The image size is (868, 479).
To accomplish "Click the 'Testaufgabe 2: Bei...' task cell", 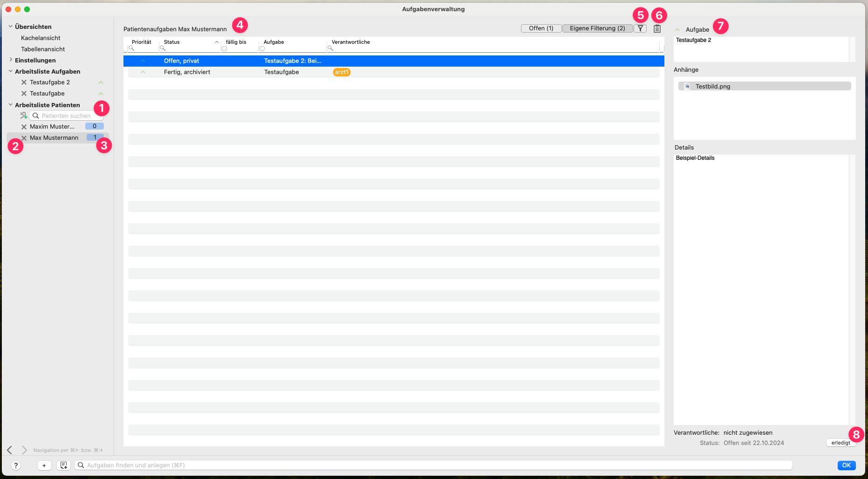I will (x=293, y=61).
